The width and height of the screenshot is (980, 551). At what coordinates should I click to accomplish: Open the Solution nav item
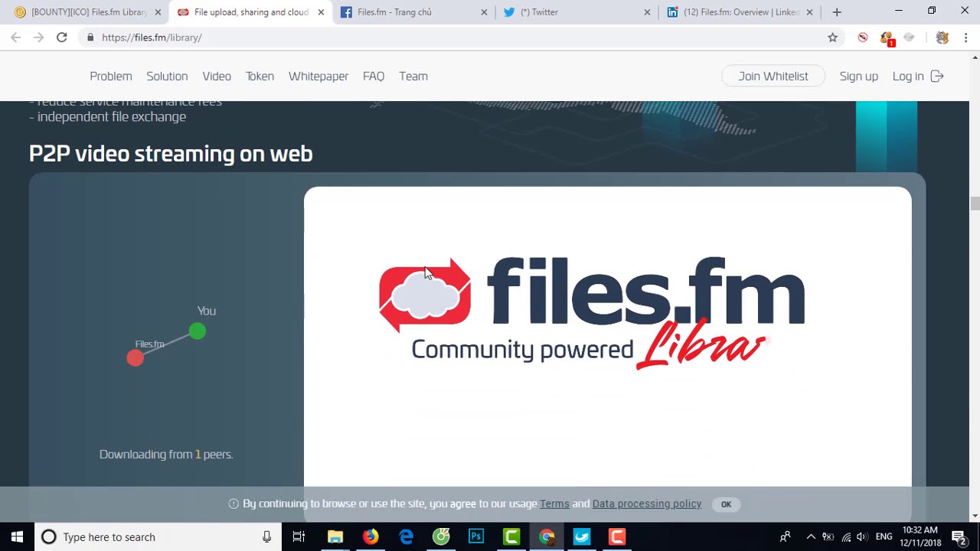167,76
